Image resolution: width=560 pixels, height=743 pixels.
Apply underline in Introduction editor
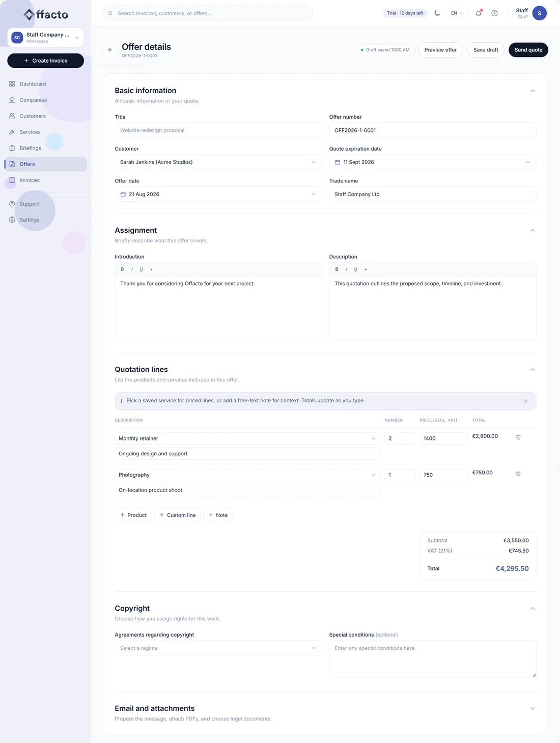tap(141, 269)
